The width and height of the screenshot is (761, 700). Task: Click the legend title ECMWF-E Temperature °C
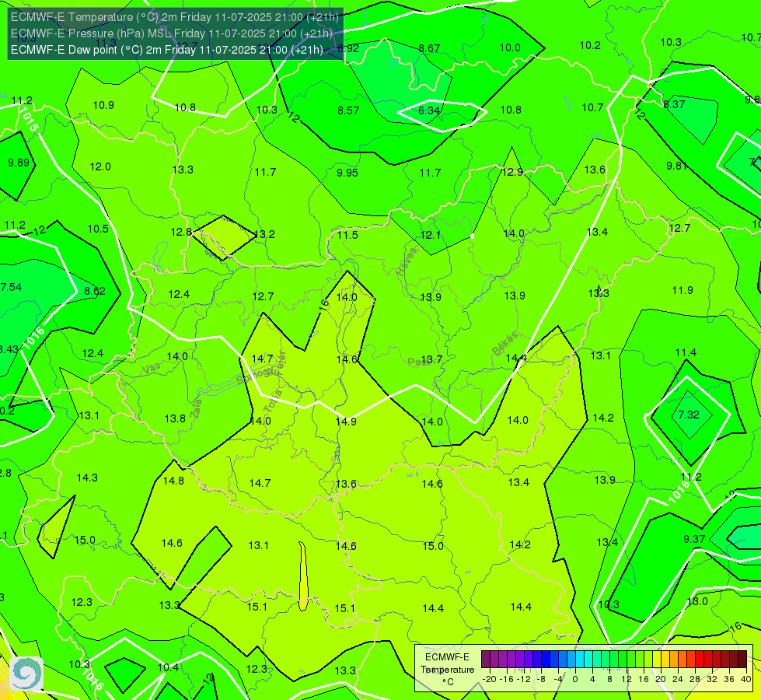(x=447, y=670)
